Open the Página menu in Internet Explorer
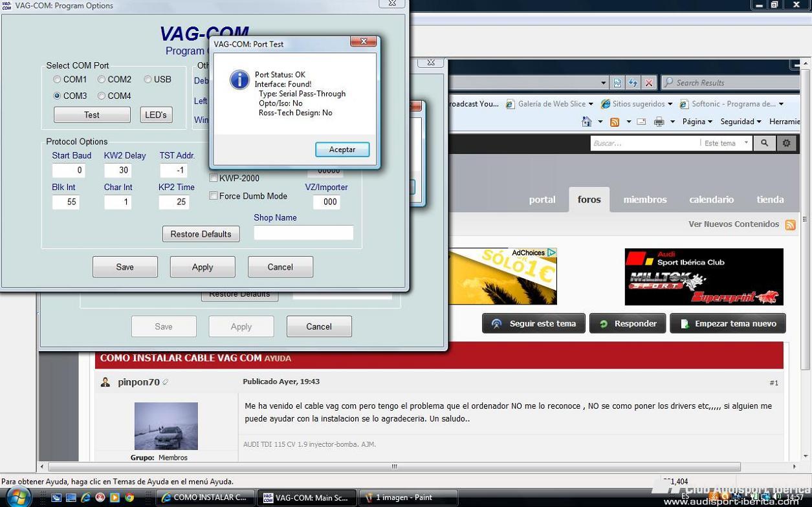The height and width of the screenshot is (507, 812). [x=697, y=122]
